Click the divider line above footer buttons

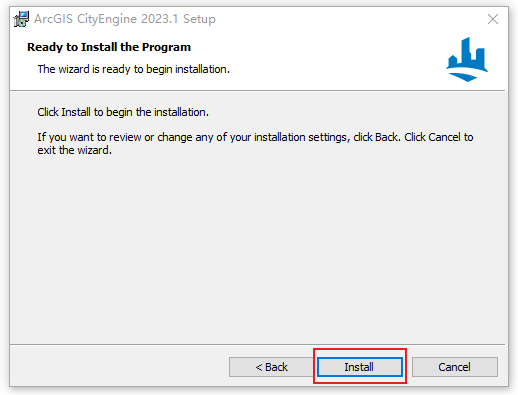(x=257, y=344)
